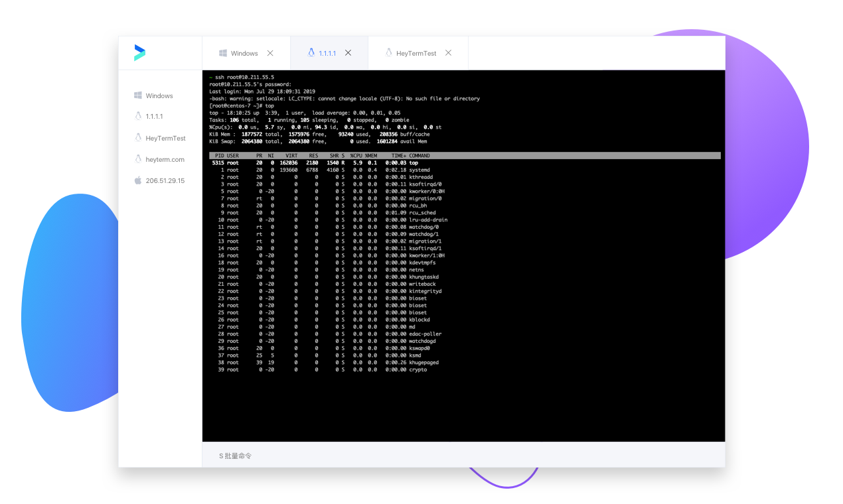Click the process row for crypto
The height and width of the screenshot is (504, 843).
[319, 370]
